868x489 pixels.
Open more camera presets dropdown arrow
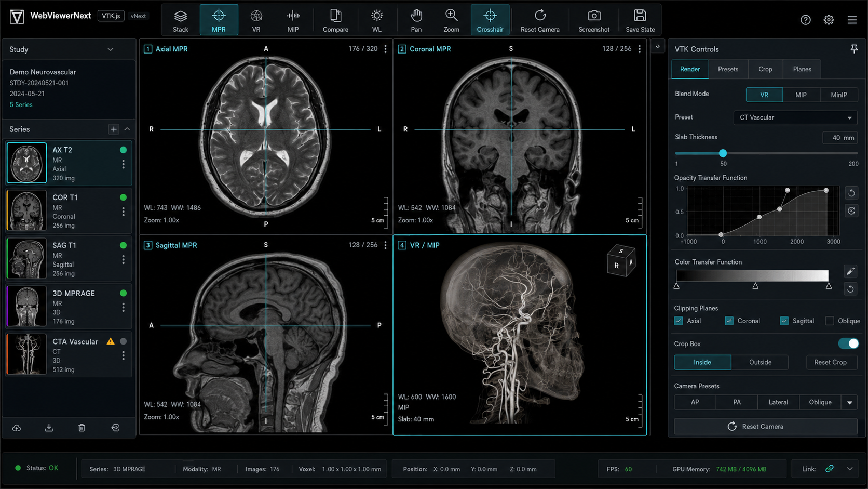point(850,402)
